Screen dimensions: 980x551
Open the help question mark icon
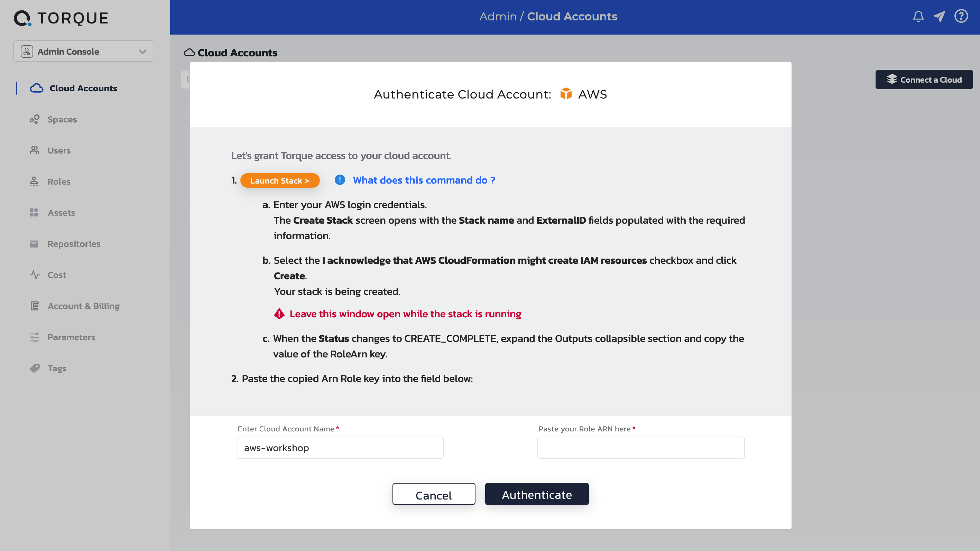961,16
